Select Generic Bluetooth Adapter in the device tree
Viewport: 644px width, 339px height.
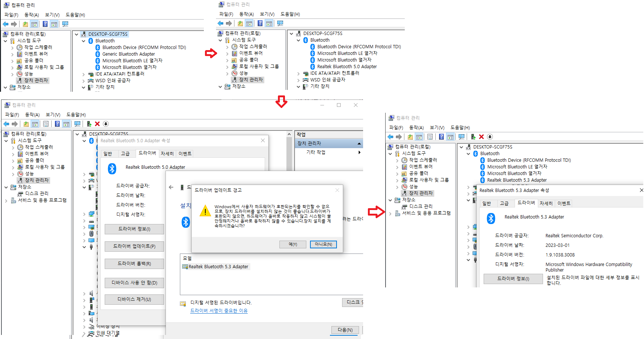pos(128,54)
